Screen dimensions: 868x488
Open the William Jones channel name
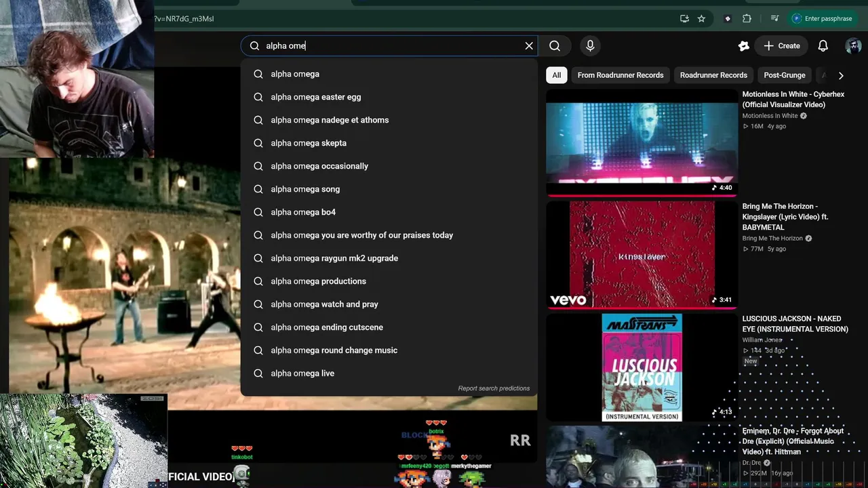[762, 340]
